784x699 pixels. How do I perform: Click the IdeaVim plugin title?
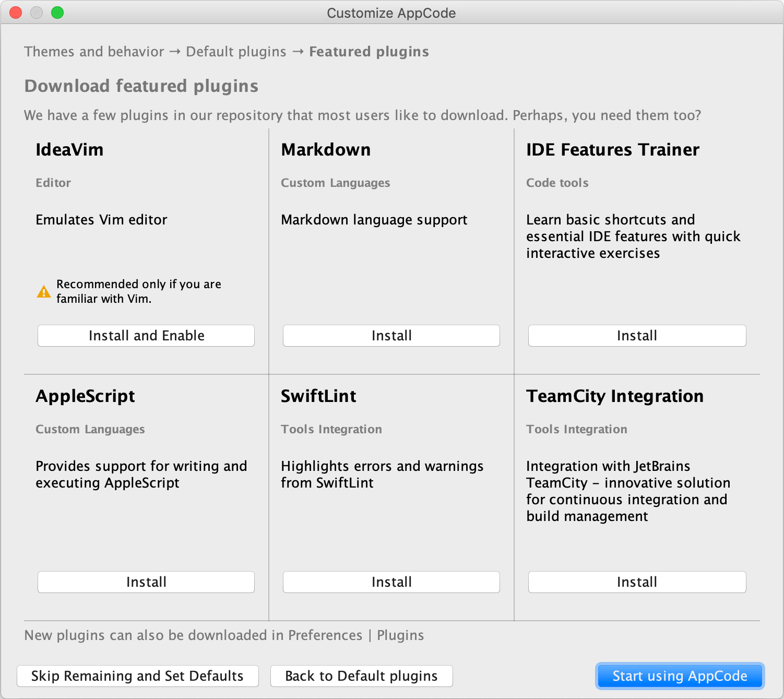click(69, 150)
